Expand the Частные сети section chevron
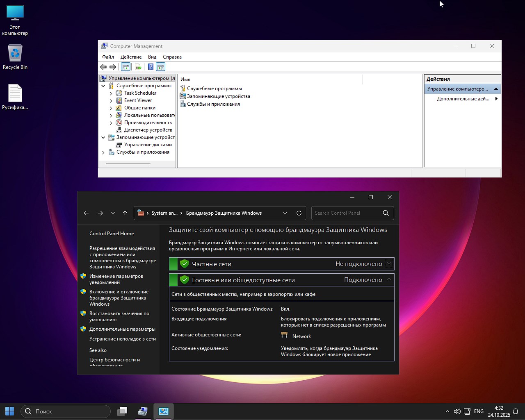This screenshot has width=525, height=420. (x=389, y=264)
